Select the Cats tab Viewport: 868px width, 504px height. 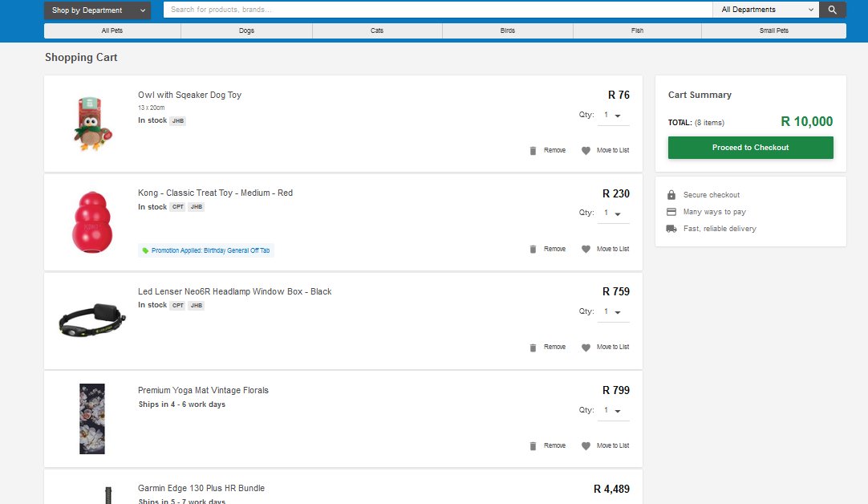[x=377, y=30]
